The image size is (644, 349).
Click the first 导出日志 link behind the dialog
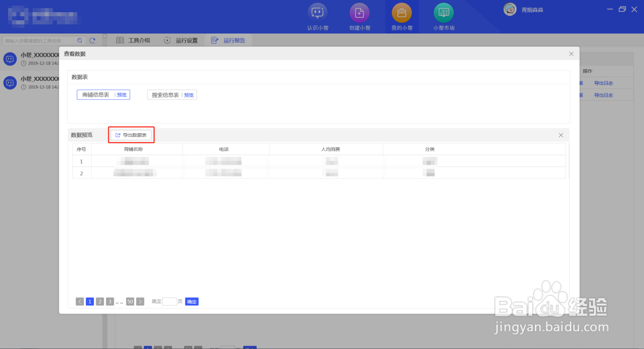click(x=603, y=83)
